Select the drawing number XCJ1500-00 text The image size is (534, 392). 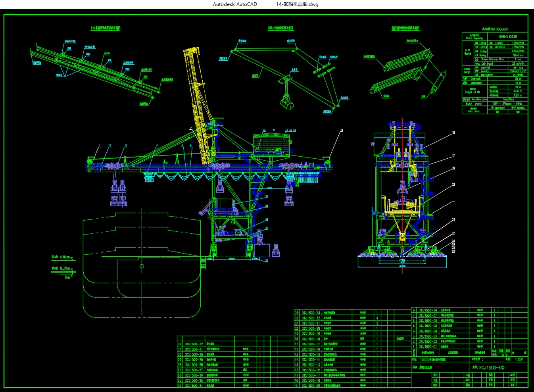tap(492, 368)
